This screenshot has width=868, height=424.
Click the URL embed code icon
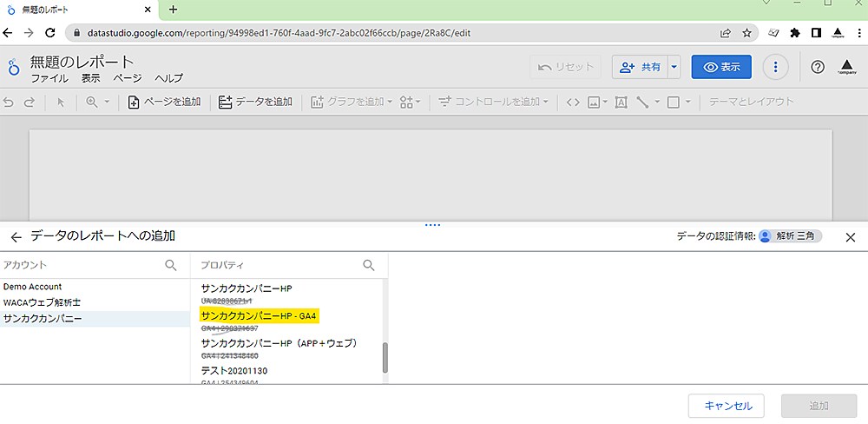[x=574, y=102]
